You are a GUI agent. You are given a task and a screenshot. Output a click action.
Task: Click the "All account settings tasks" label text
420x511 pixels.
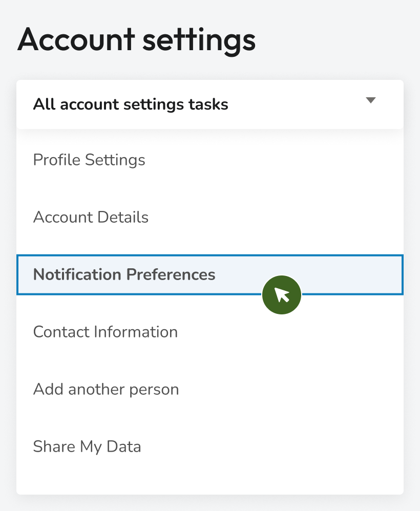pyautogui.click(x=131, y=104)
